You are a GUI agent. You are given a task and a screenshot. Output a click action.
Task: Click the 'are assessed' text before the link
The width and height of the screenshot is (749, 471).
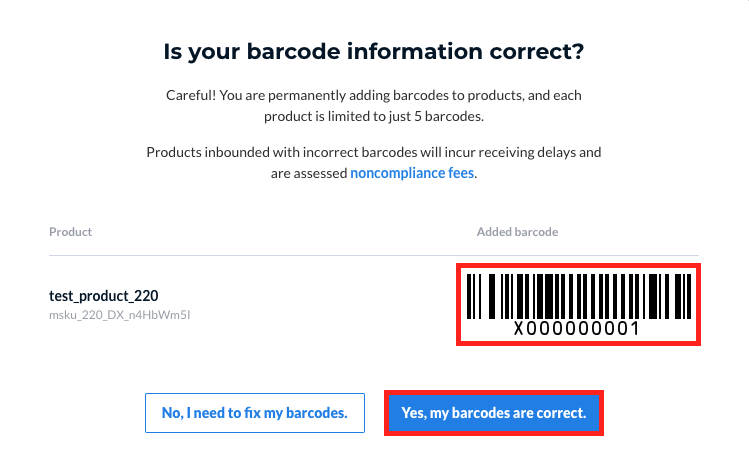(x=309, y=173)
